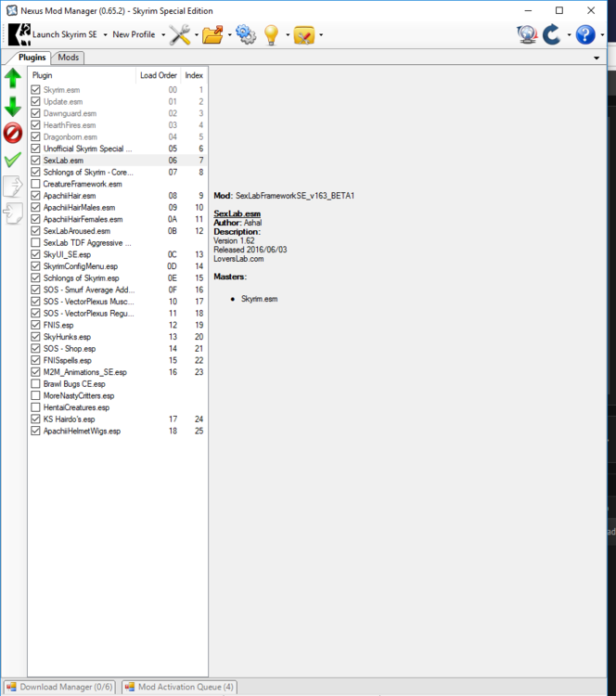This screenshot has height=696, width=616.
Task: Select the ApachiiHairMales.esm row
Action: click(x=118, y=207)
